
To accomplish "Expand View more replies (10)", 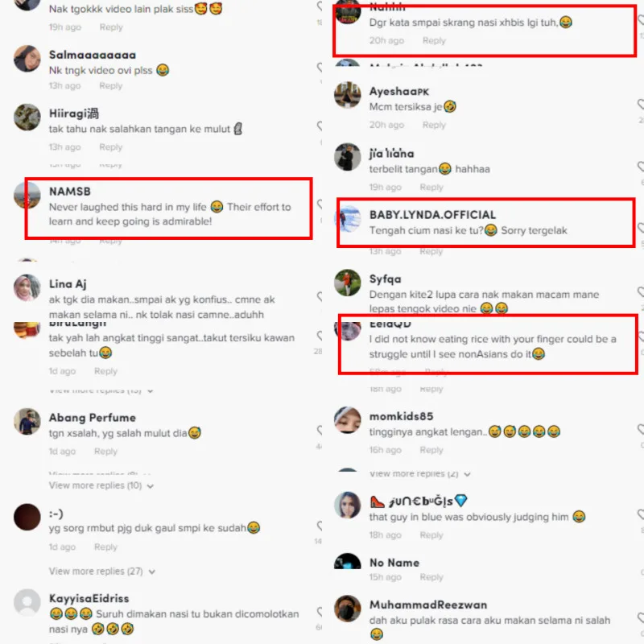I will click(x=101, y=485).
